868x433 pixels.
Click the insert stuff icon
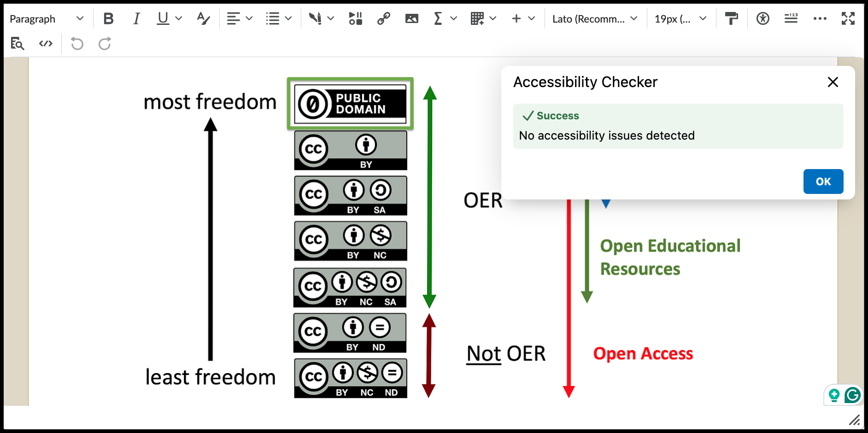click(x=315, y=19)
